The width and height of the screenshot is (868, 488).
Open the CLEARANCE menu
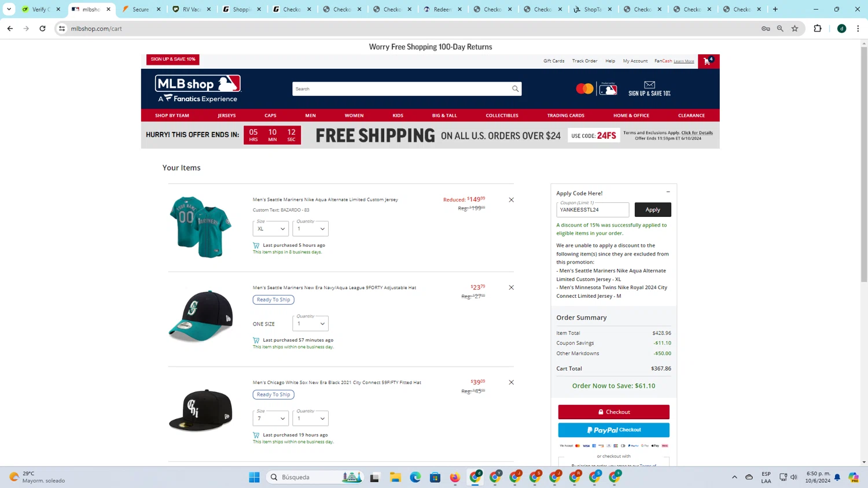tap(692, 116)
